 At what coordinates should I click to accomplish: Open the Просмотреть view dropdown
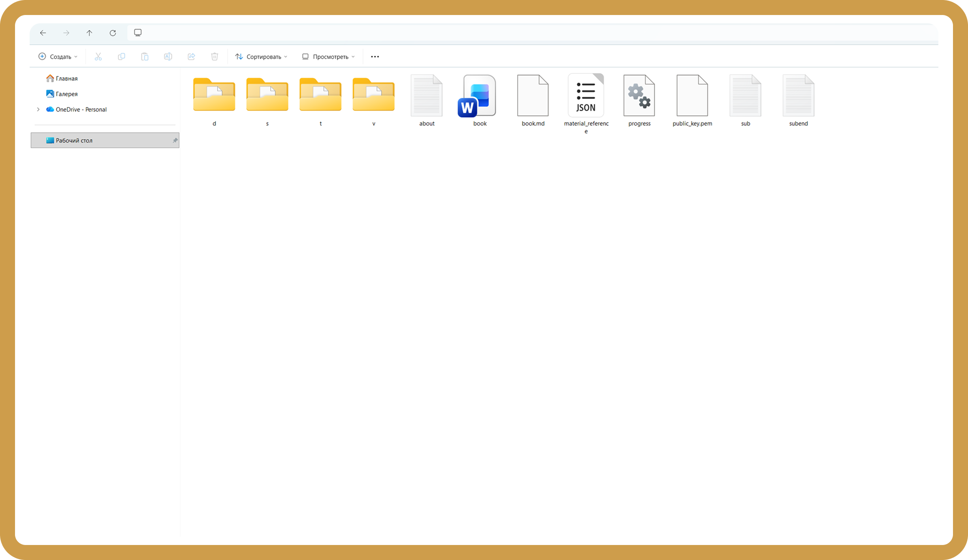[328, 56]
